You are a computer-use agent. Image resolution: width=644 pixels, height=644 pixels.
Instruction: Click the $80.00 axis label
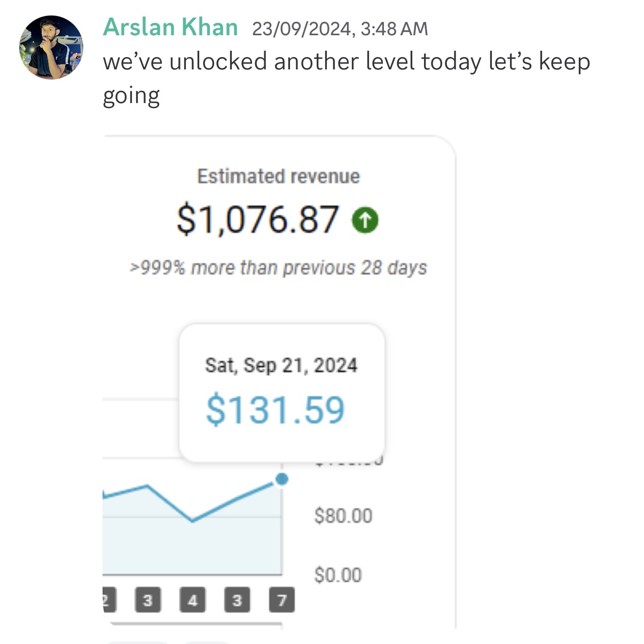(343, 516)
